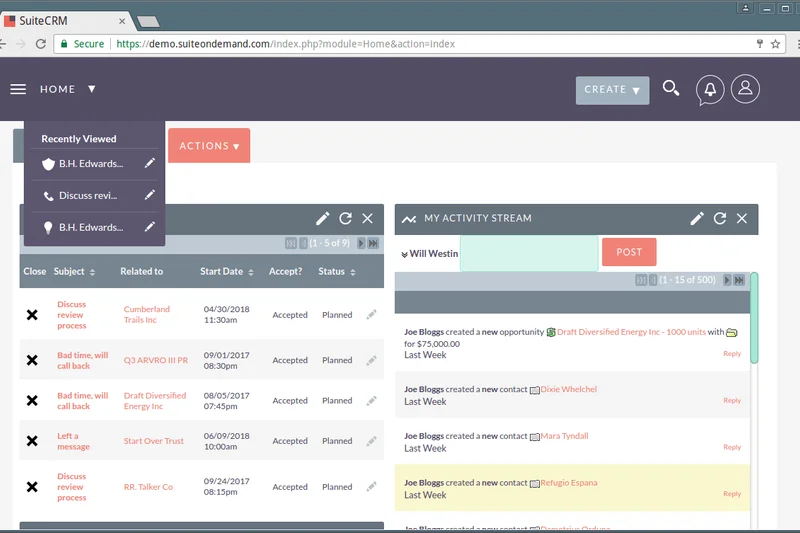Open Dixie Whelchel contact link
This screenshot has height=533, width=800.
tap(568, 389)
